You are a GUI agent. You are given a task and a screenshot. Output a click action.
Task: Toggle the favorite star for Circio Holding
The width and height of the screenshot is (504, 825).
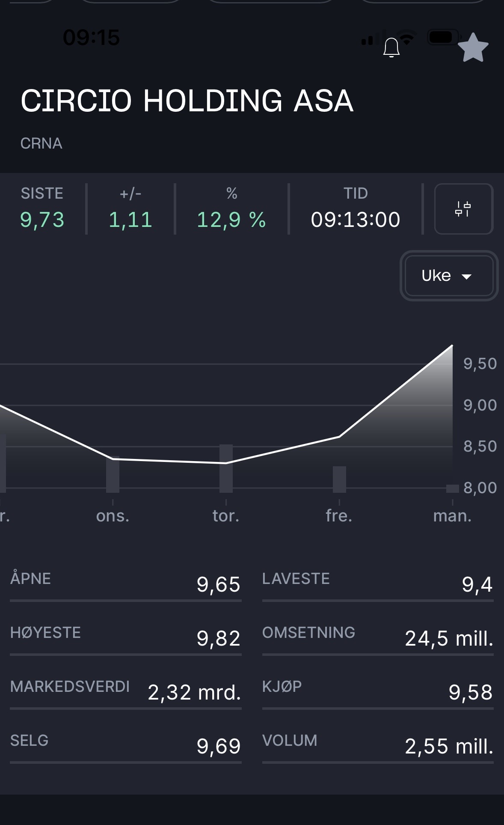point(473,48)
